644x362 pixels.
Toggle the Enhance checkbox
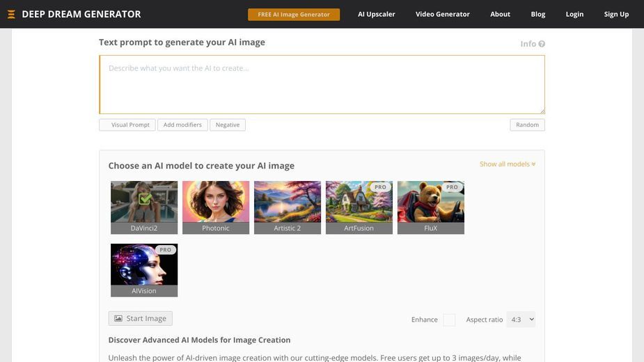[449, 320]
